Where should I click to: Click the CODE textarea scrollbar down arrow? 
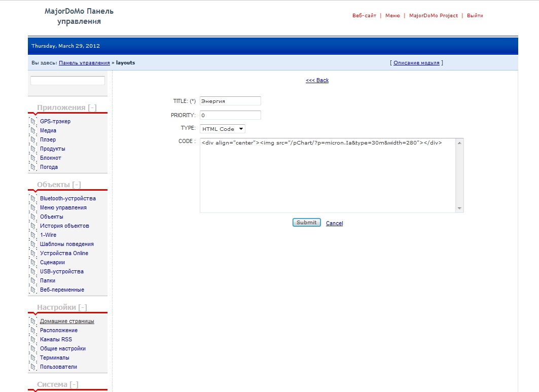pos(459,208)
